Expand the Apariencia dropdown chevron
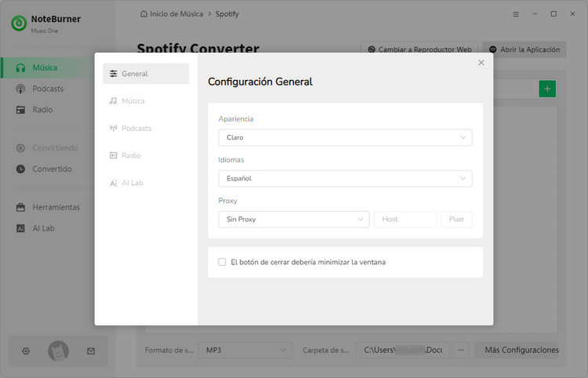This screenshot has height=378, width=588. pos(463,137)
